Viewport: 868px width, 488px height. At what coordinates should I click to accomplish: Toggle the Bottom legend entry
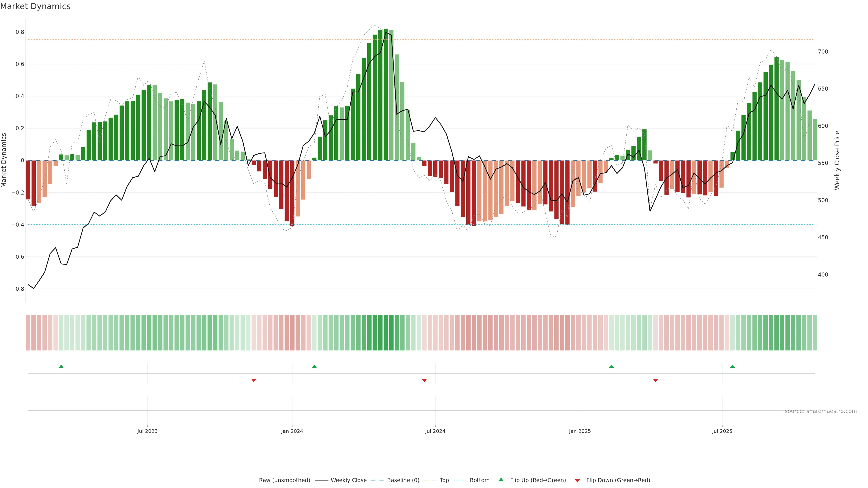pos(479,480)
